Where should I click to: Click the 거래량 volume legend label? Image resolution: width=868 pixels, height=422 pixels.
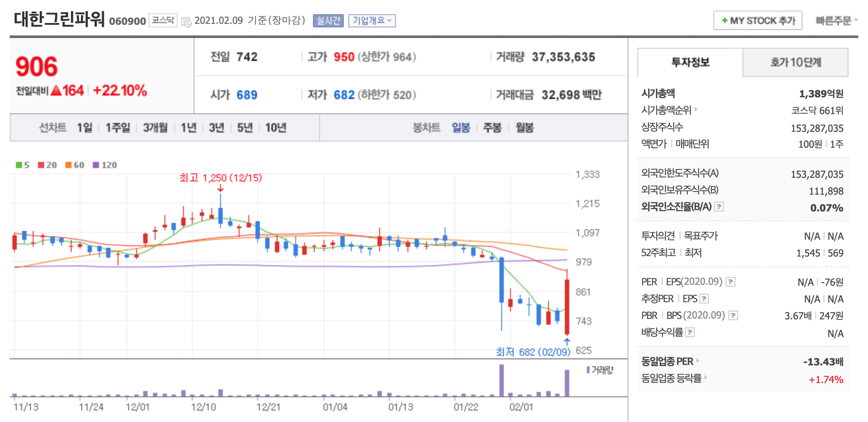(600, 370)
